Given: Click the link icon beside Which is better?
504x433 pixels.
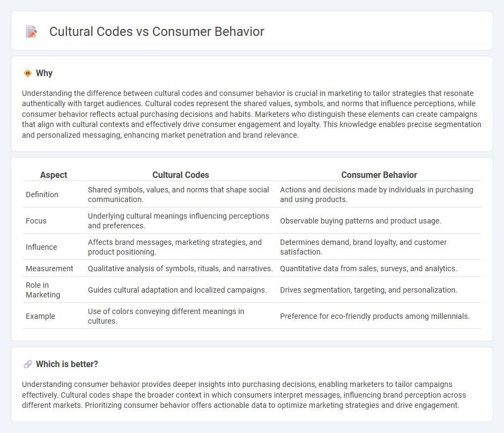Looking at the screenshot, I should tap(28, 364).
